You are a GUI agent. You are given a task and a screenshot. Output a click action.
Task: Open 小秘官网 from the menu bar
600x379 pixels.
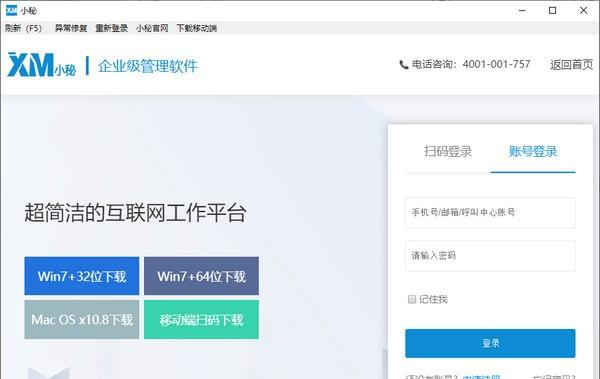pos(152,28)
